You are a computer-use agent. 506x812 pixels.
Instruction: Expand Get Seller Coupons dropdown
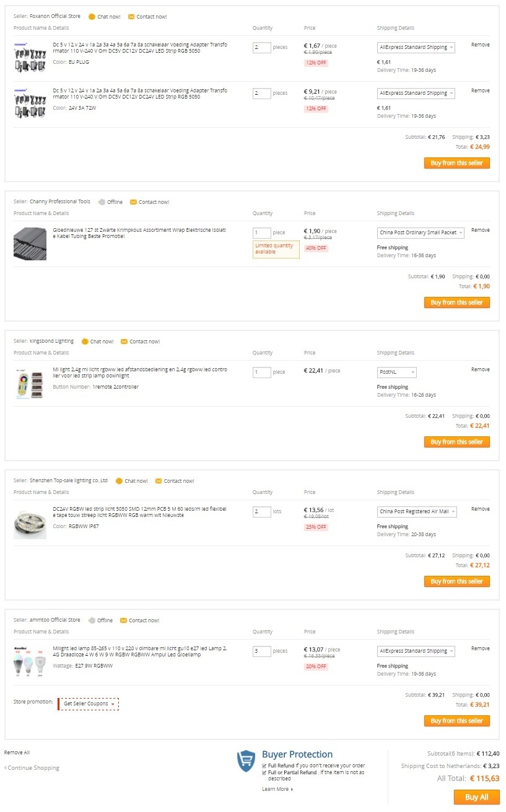[89, 704]
